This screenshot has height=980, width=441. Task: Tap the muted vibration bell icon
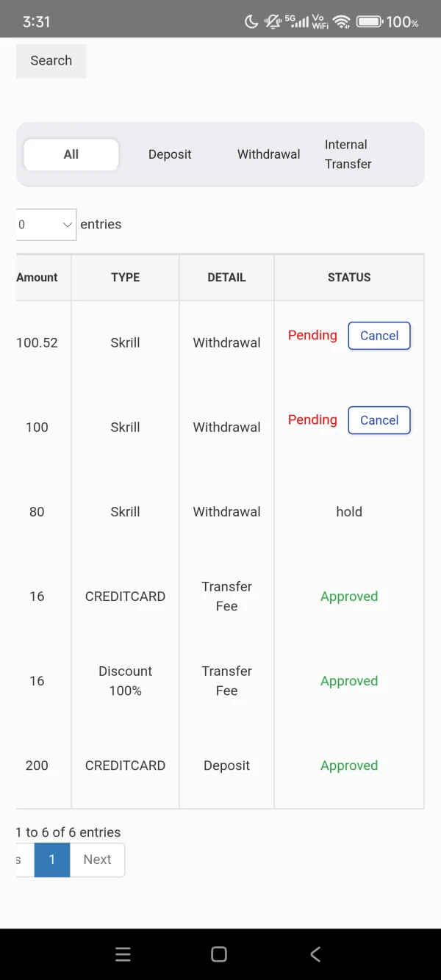point(273,21)
